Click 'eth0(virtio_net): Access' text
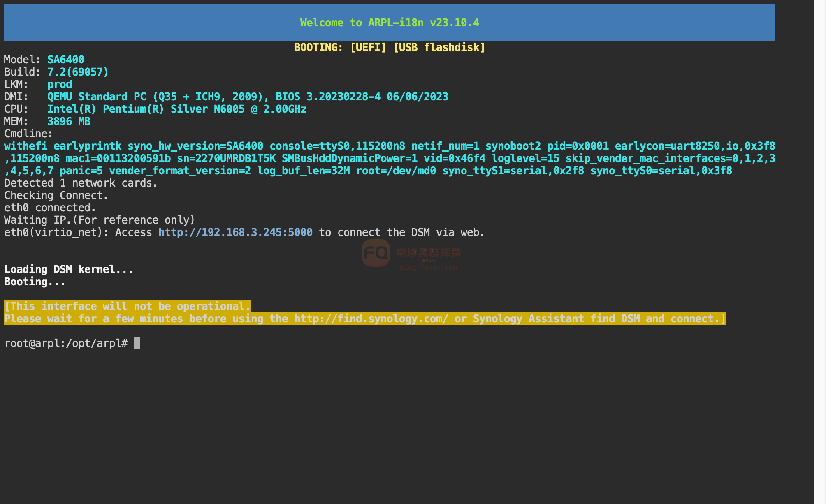 tap(78, 232)
